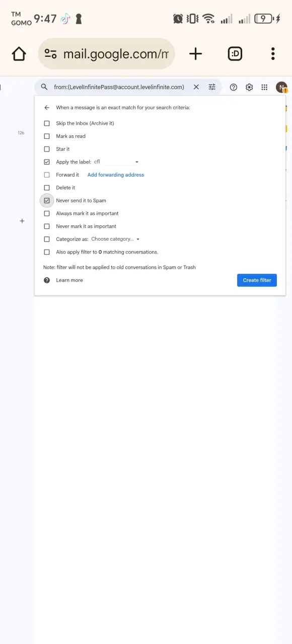292x644 pixels.
Task: Open the Learn more link
Action: (x=69, y=280)
